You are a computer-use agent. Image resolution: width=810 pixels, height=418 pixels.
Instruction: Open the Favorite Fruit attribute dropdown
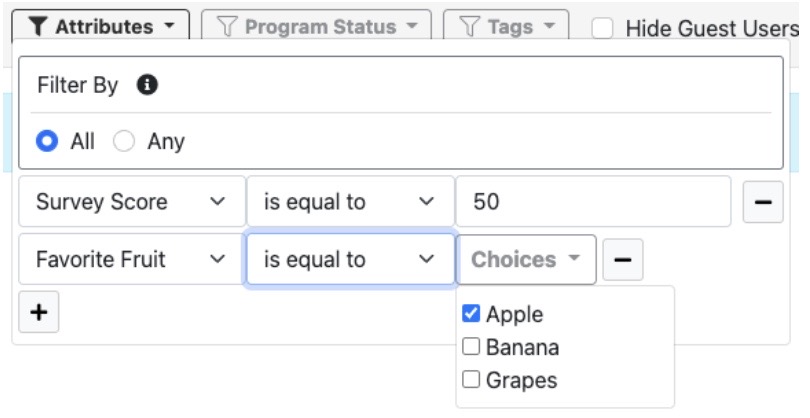[x=131, y=260]
